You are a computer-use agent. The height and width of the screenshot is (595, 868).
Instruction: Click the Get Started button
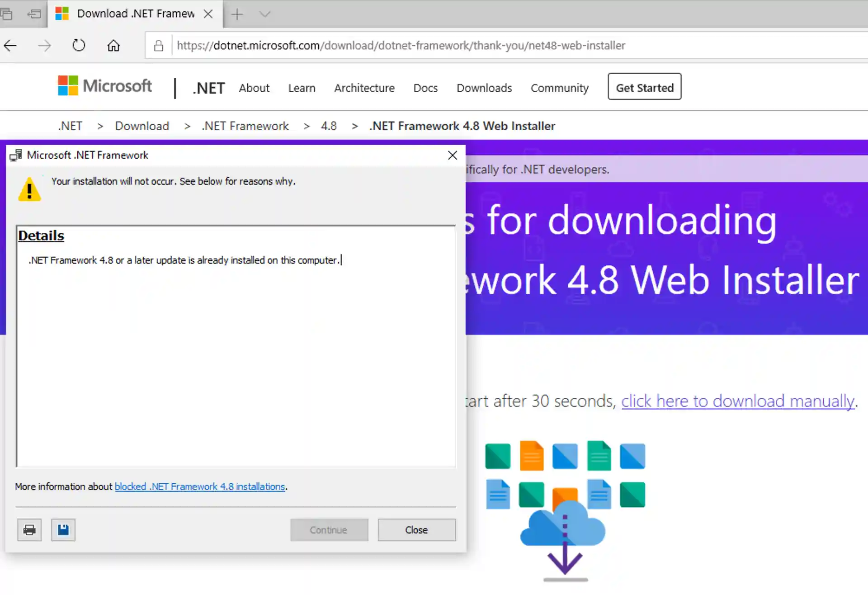pyautogui.click(x=644, y=87)
